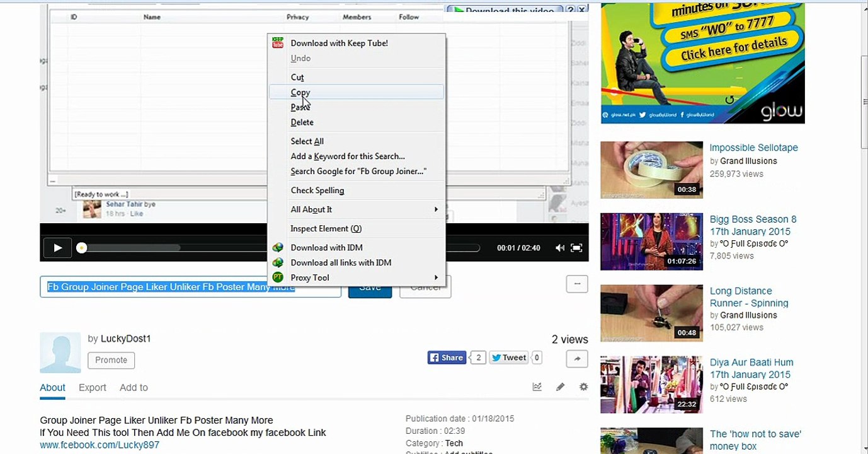Click the Keep Tube icon in context menu
868x454 pixels.
278,43
